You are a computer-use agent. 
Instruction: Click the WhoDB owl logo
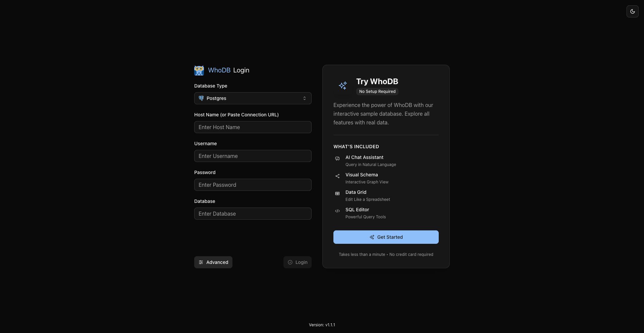pos(199,70)
